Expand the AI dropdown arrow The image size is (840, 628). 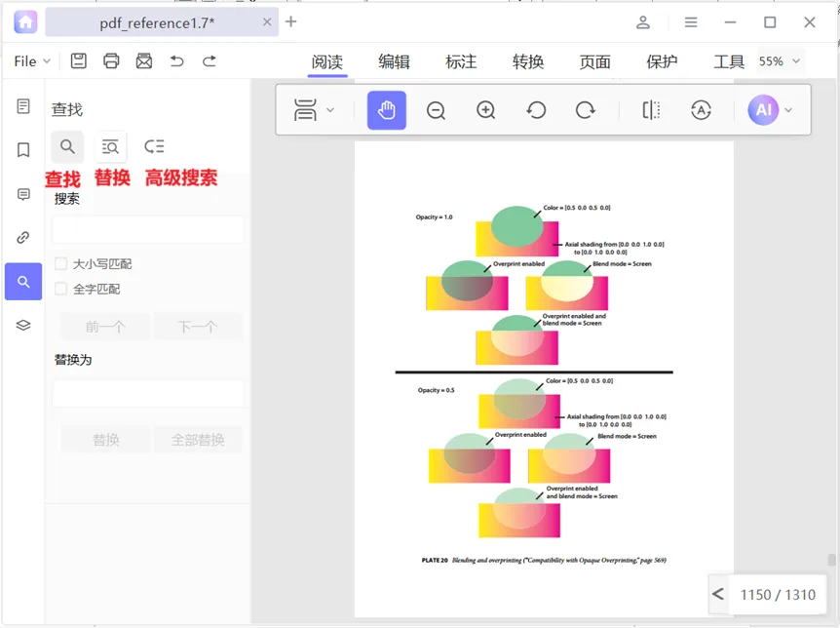(788, 110)
